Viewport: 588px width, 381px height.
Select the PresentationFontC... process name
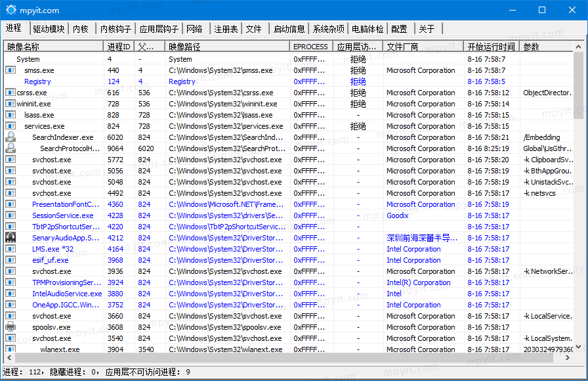pyautogui.click(x=66, y=204)
